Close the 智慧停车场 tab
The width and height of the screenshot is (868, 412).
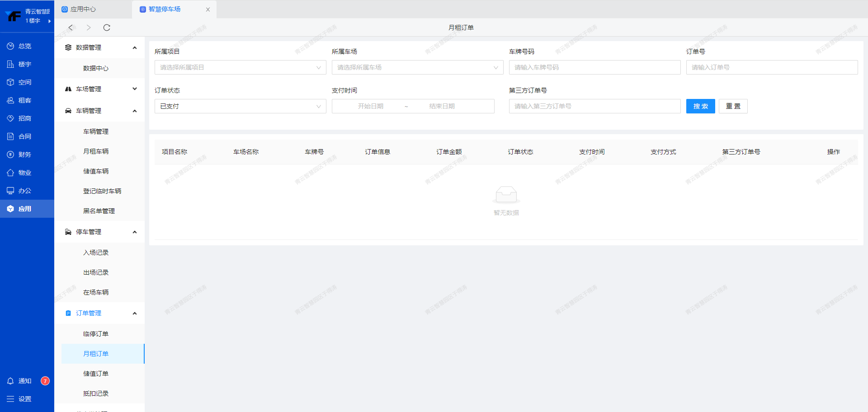pyautogui.click(x=208, y=9)
